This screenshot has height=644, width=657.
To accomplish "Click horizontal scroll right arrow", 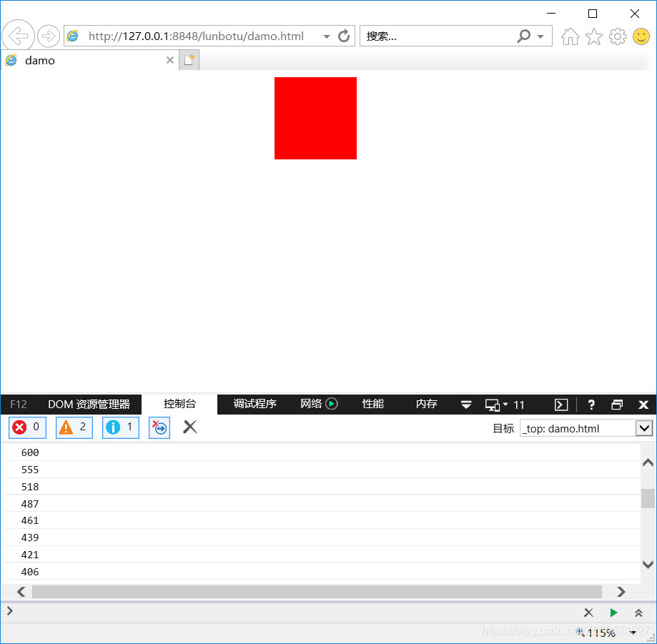I will 621,592.
